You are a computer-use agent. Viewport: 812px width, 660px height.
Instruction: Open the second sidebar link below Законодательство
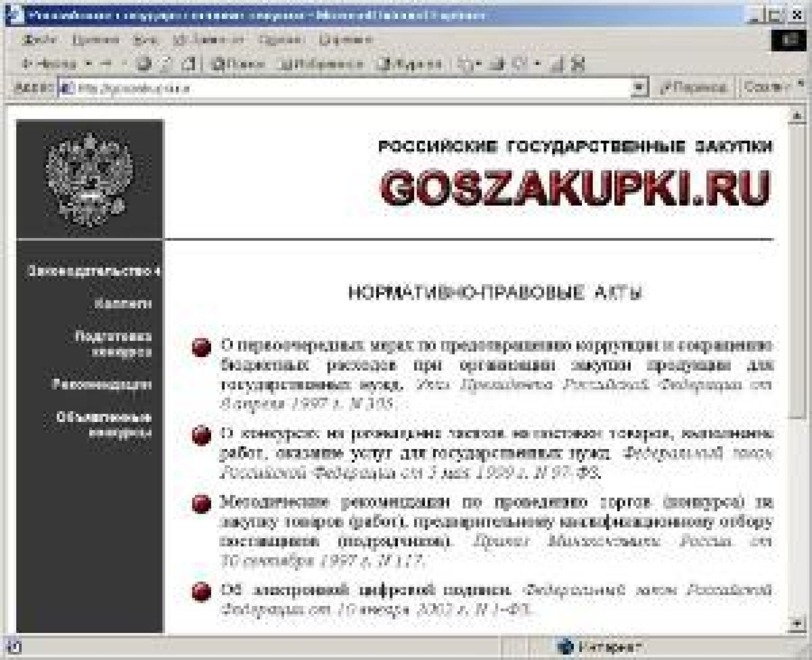coord(123,304)
